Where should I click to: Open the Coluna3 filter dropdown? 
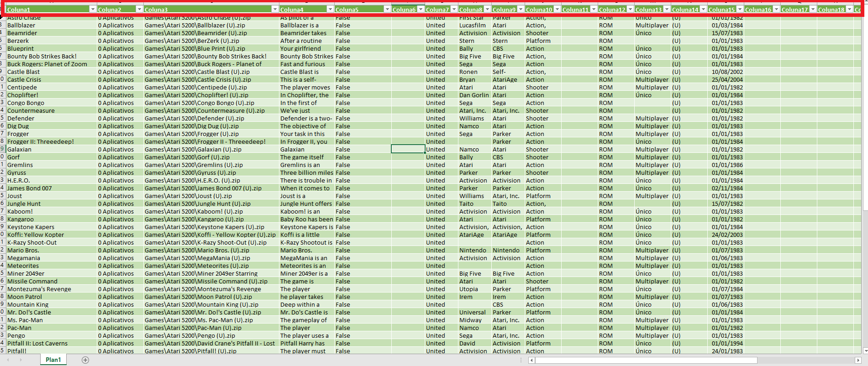[275, 9]
